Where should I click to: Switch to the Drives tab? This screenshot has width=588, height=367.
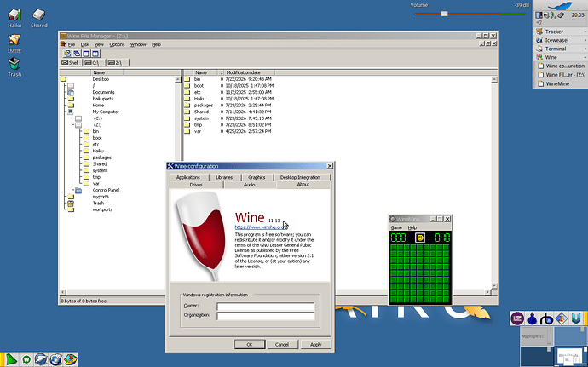196,185
